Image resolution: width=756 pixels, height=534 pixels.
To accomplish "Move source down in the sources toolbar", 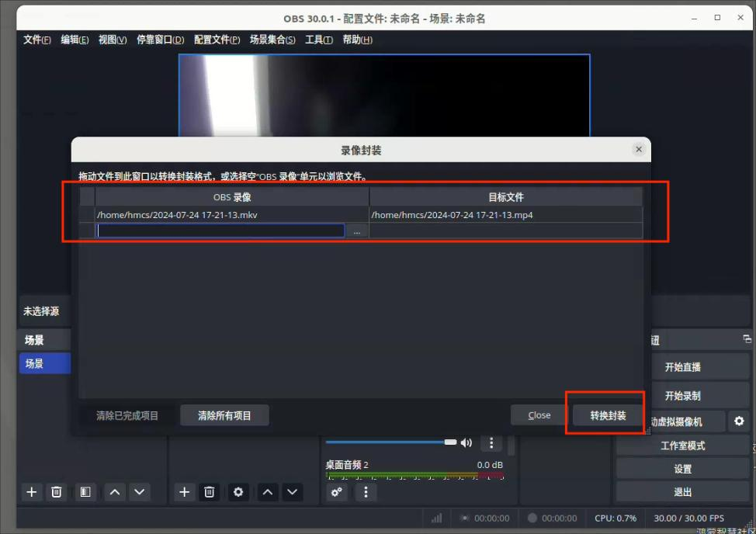I will [x=292, y=492].
